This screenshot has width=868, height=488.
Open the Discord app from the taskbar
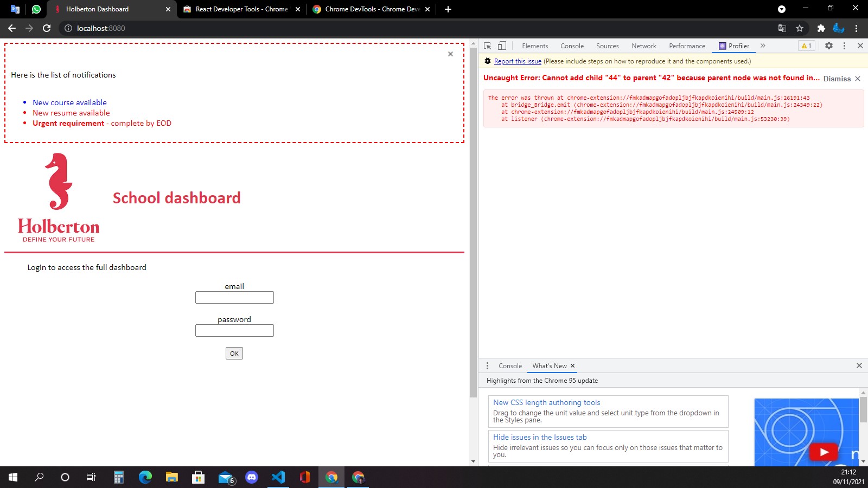tap(252, 478)
